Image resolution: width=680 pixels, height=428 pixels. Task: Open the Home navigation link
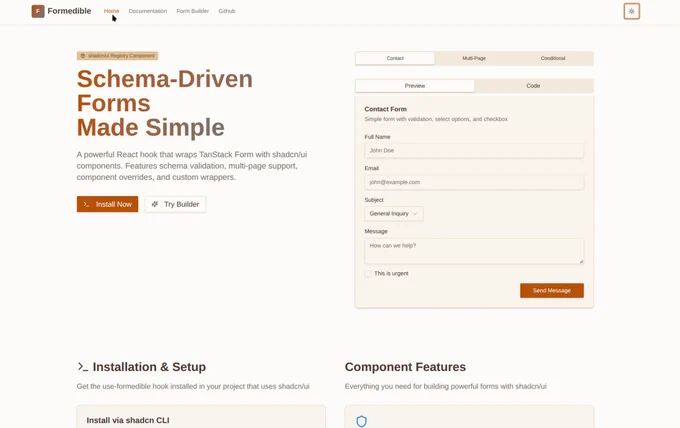111,11
